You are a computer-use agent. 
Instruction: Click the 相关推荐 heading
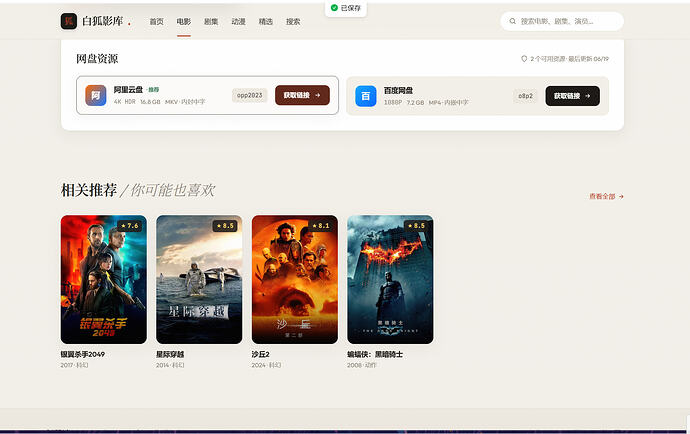(x=89, y=190)
